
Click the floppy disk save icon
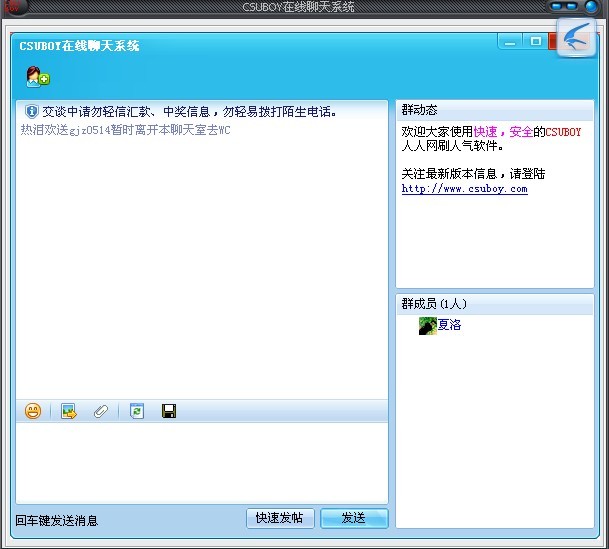tap(169, 411)
